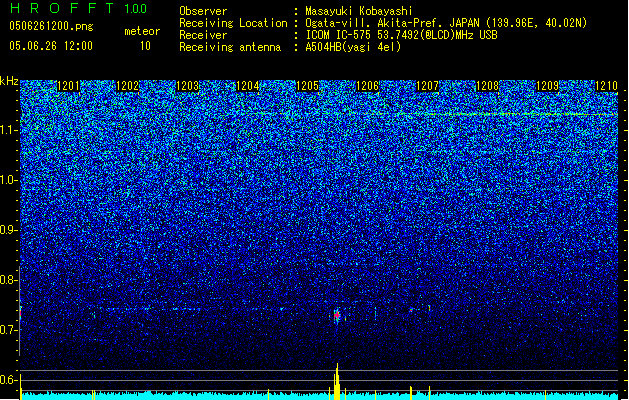
Task: Click the 1207 time marker
Action: pos(428,86)
